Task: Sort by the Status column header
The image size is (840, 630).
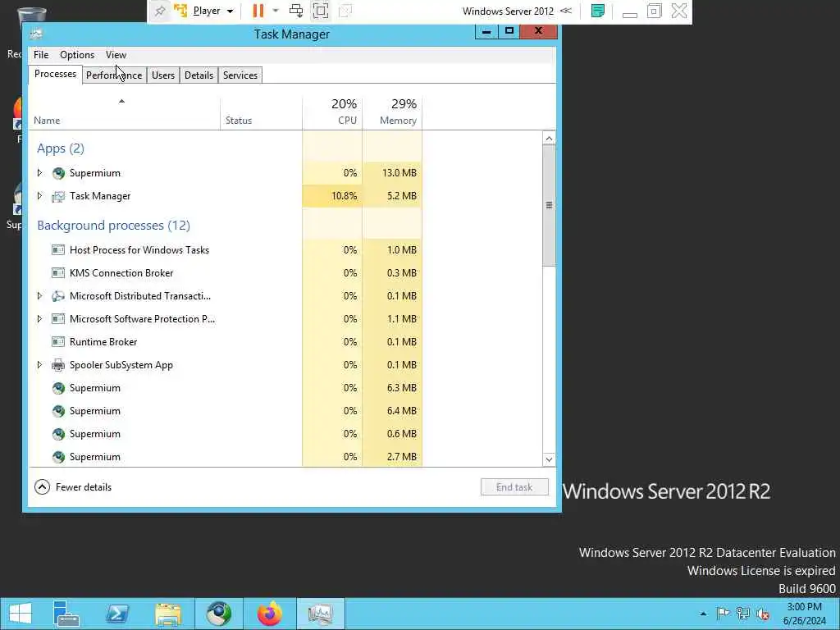Action: [x=261, y=113]
